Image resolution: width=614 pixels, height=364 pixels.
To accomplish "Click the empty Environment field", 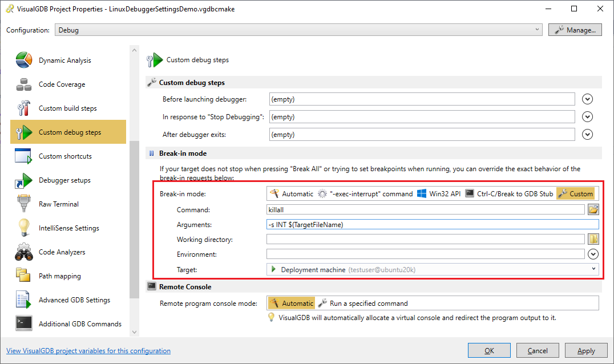I will pos(426,254).
